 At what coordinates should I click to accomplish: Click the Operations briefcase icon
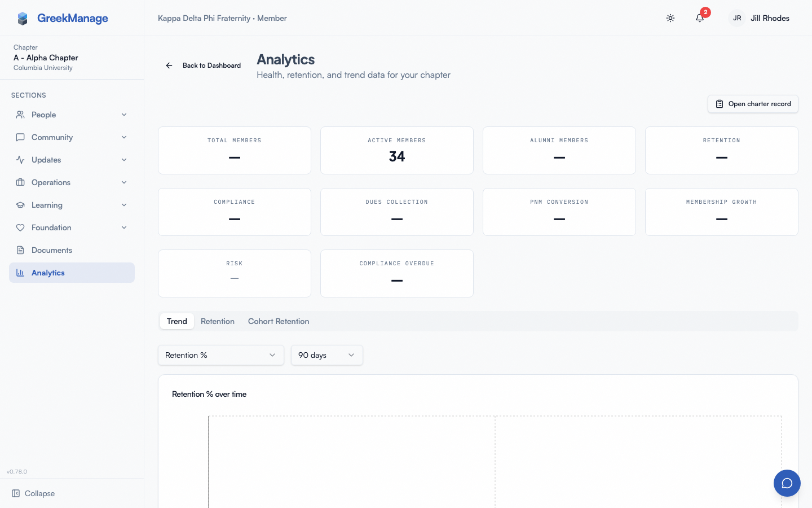click(20, 182)
